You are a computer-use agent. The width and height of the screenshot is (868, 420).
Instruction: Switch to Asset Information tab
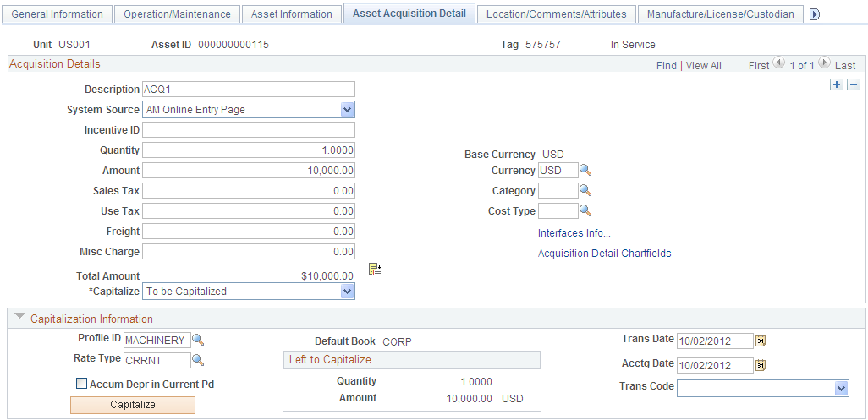292,14
